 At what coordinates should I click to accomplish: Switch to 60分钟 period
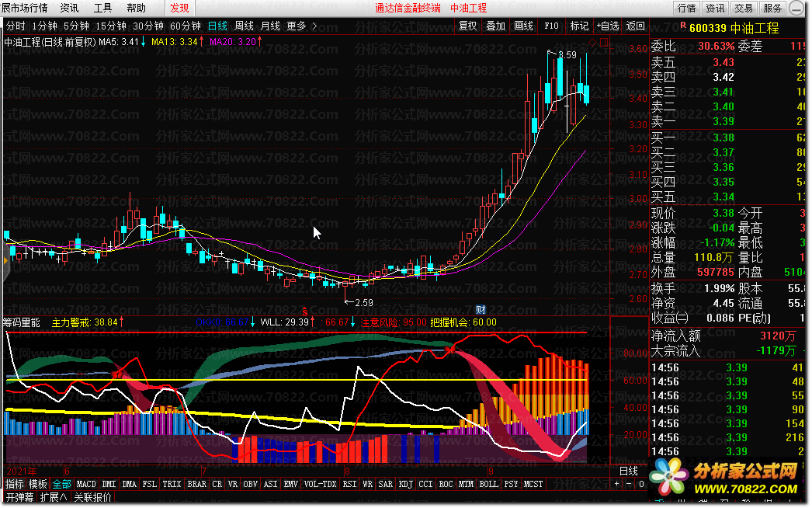tap(186, 26)
